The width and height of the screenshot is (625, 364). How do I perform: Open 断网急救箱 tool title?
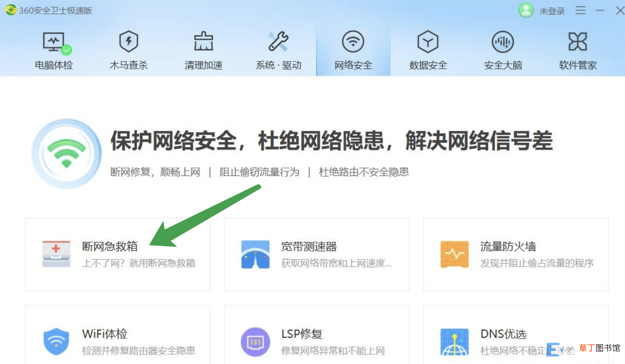(110, 246)
